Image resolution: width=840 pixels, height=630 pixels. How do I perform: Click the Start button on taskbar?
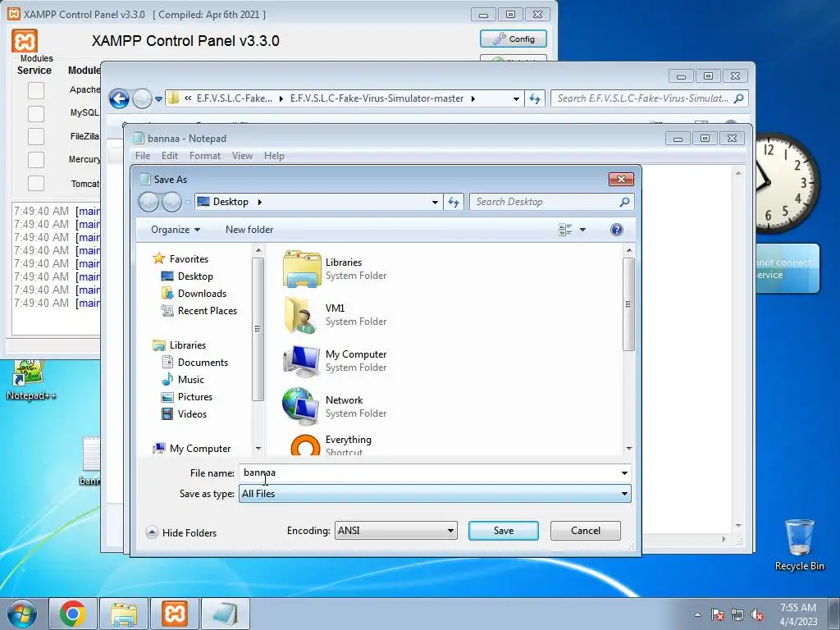pyautogui.click(x=21, y=614)
